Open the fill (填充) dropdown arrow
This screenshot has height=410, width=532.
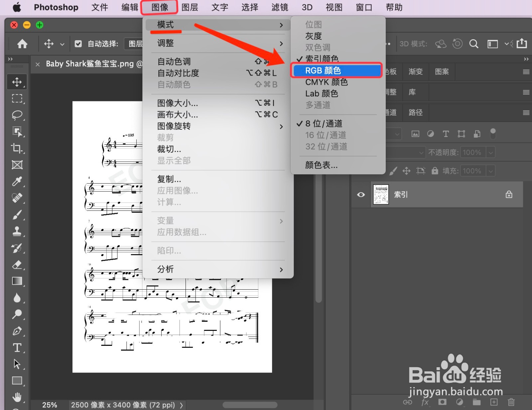click(x=490, y=171)
